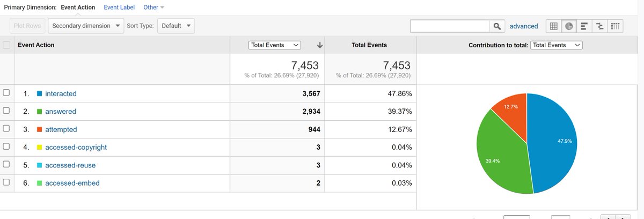Open the attempted event action link
The height and width of the screenshot is (219, 644).
point(61,129)
